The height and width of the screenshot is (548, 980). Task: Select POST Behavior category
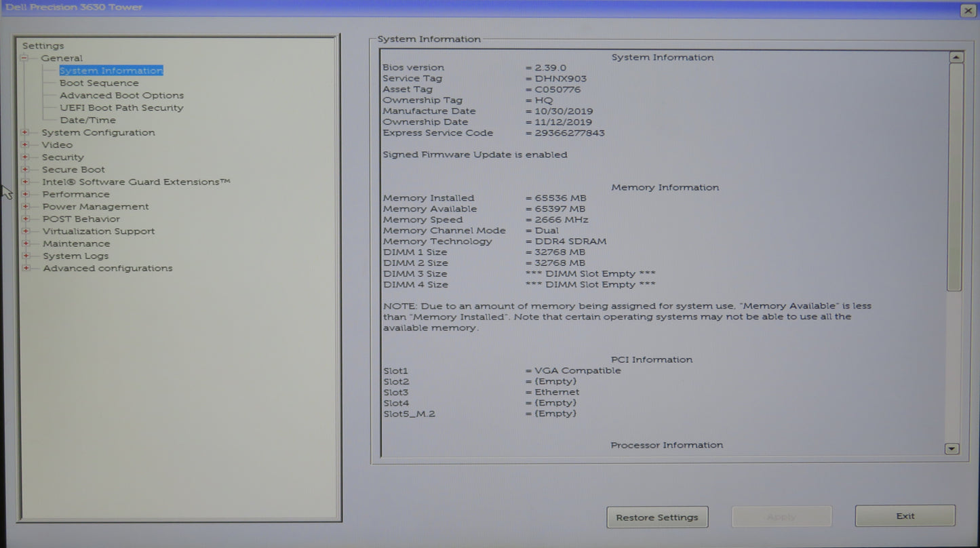pyautogui.click(x=81, y=219)
